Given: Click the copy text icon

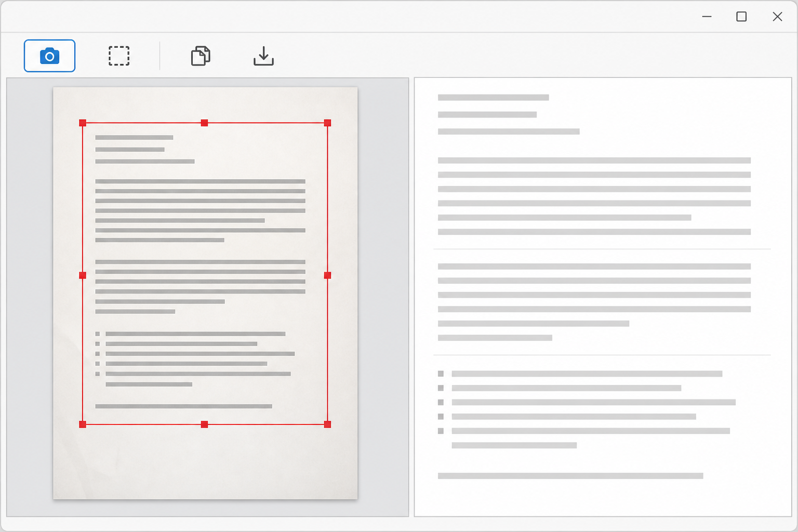Looking at the screenshot, I should click(x=201, y=56).
